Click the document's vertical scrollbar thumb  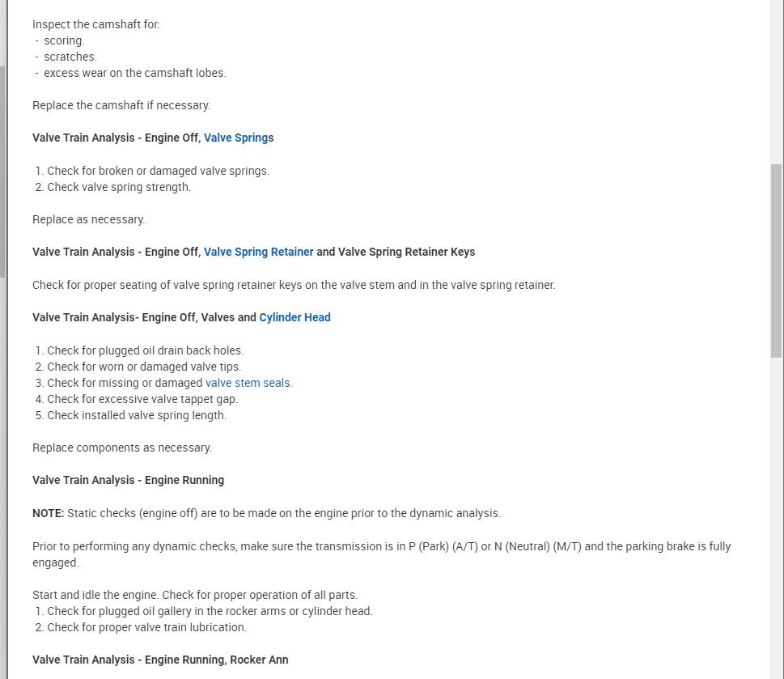click(x=776, y=259)
